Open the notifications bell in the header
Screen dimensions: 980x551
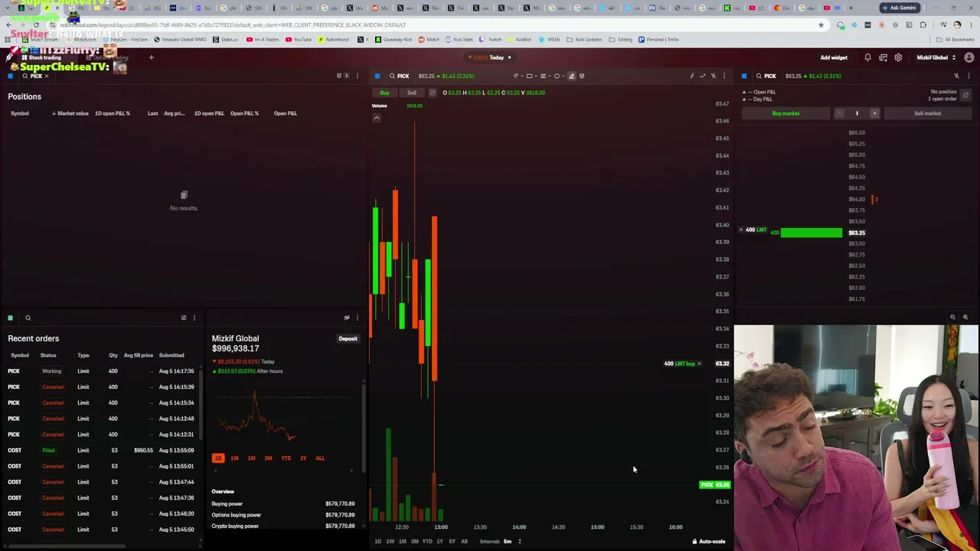(867, 57)
